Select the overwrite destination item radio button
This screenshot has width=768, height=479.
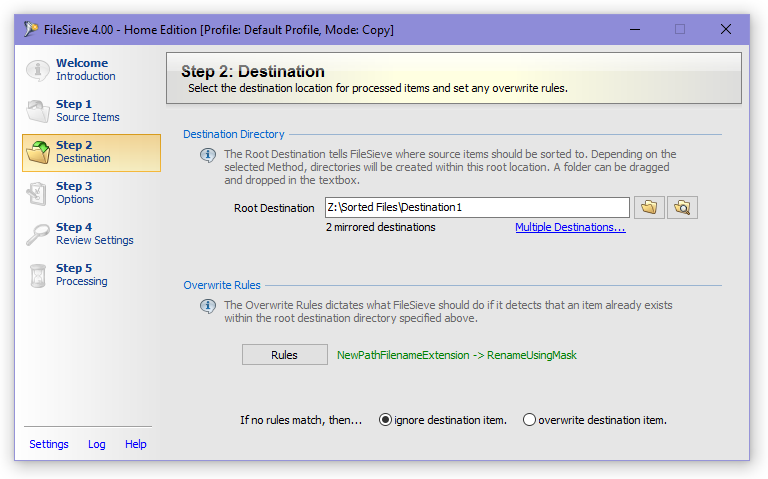[529, 420]
